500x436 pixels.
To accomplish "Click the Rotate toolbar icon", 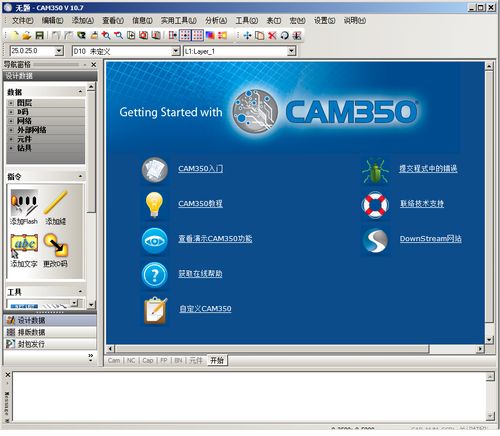I will tap(284, 35).
